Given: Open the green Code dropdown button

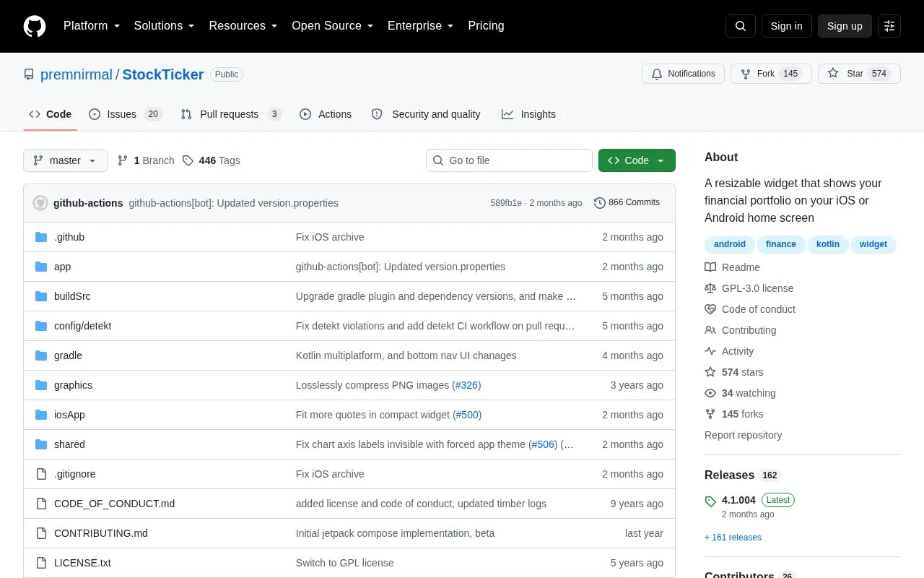Looking at the screenshot, I should click(x=637, y=160).
